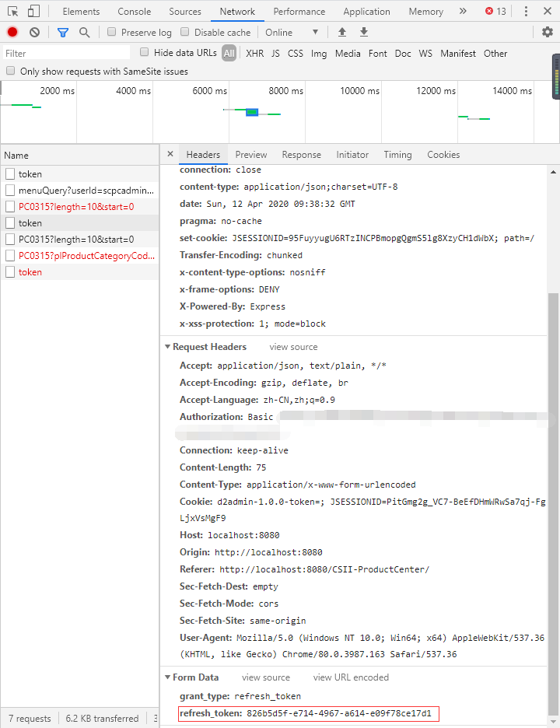Filter requests by All types
The image size is (560, 728).
229,54
